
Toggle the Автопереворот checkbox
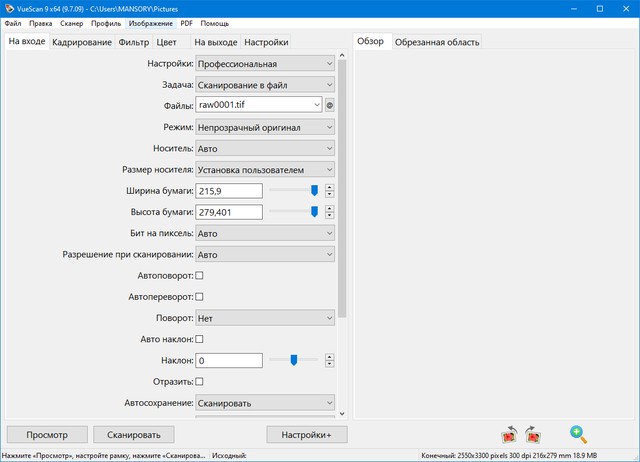[199, 297]
